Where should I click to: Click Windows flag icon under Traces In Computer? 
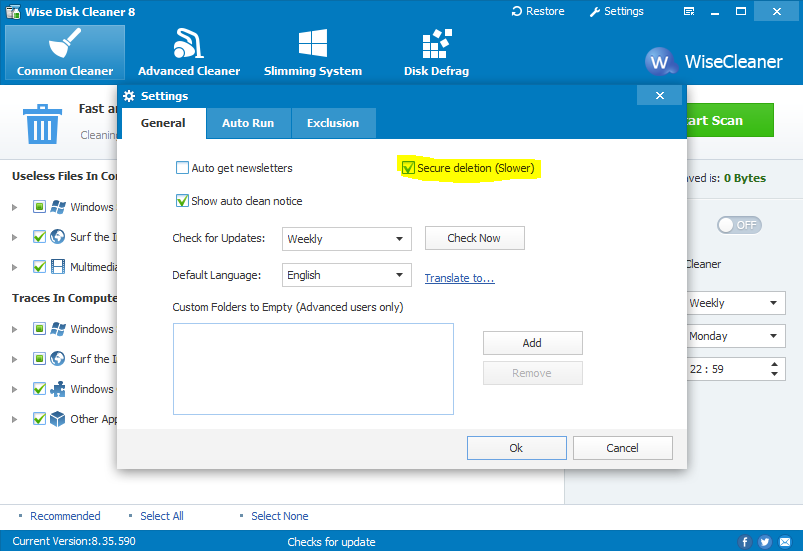[x=58, y=329]
